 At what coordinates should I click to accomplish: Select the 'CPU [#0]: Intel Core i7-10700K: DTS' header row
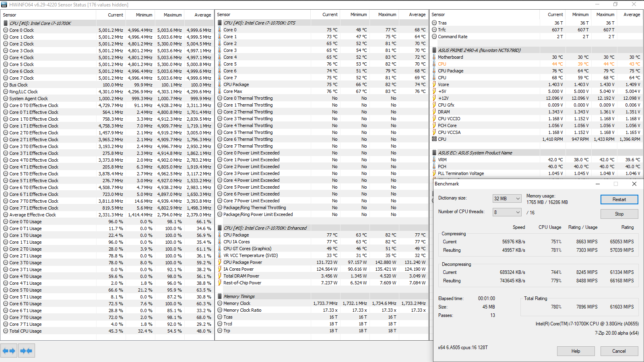click(x=260, y=23)
